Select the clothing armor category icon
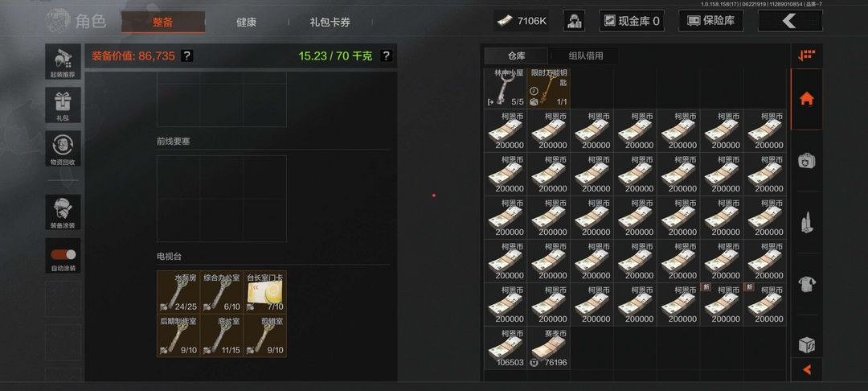The height and width of the screenshot is (391, 868). click(x=807, y=284)
